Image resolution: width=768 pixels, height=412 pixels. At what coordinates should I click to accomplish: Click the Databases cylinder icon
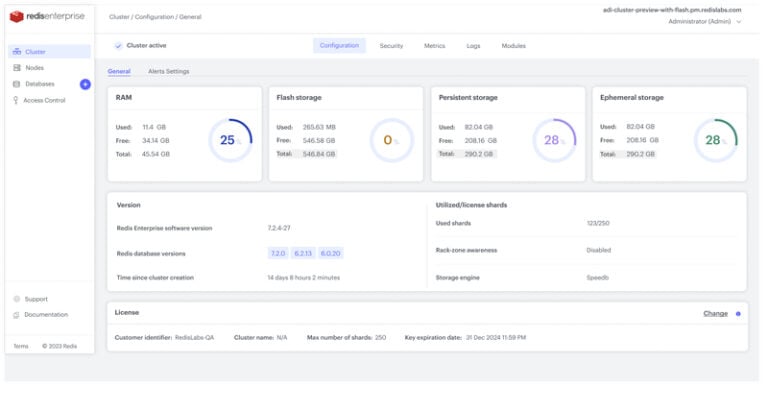coord(17,84)
